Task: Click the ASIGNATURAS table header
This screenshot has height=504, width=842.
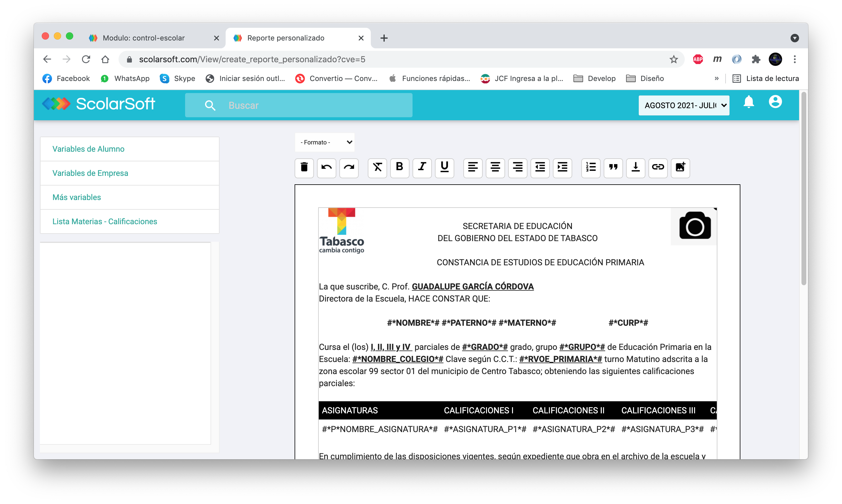Action: coord(350,411)
